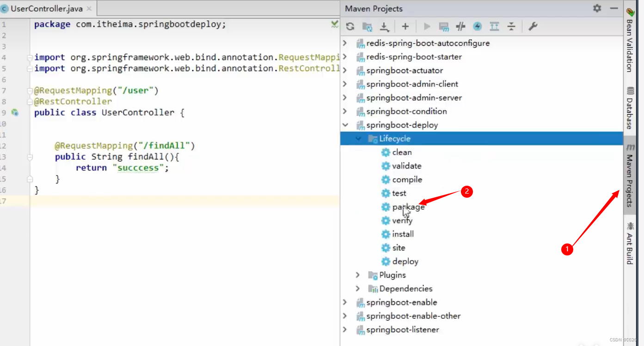The width and height of the screenshot is (644, 346).
Task: Expand redis-spring-boot-starter module
Action: click(x=345, y=57)
